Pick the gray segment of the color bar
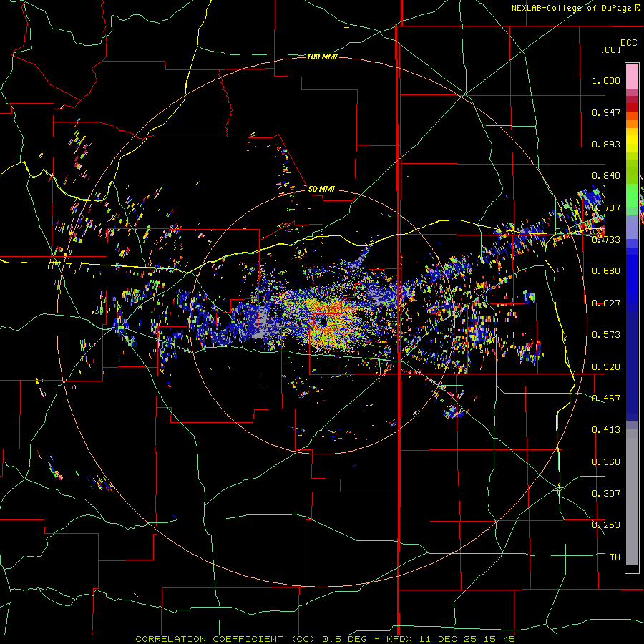This screenshot has width=644, height=644. pos(632,497)
